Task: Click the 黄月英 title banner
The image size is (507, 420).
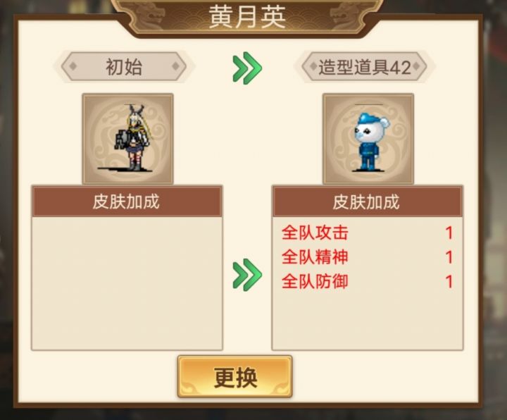Action: 247,17
